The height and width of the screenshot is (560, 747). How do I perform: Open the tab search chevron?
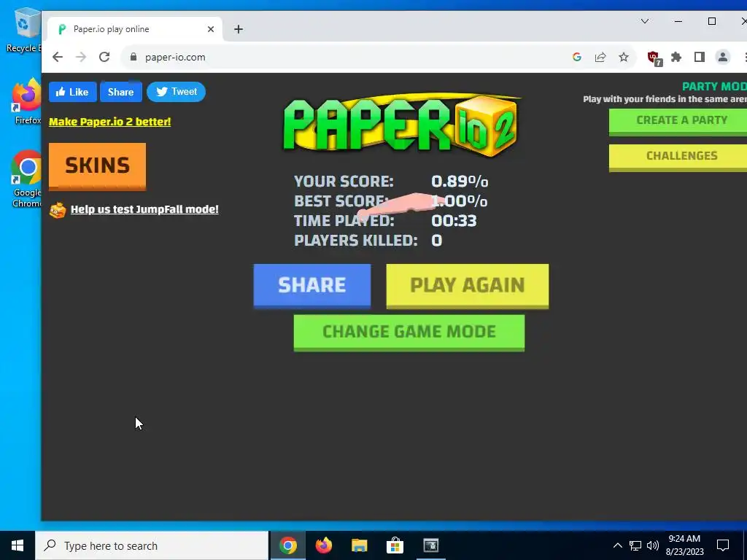click(x=645, y=21)
